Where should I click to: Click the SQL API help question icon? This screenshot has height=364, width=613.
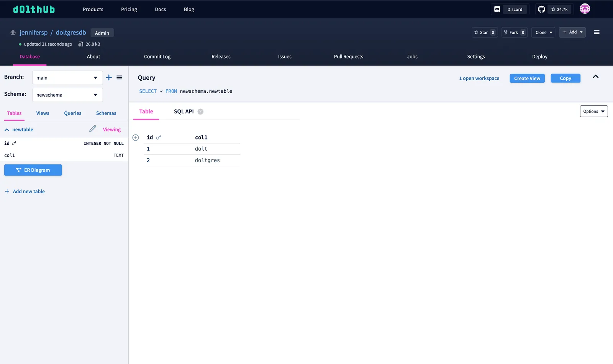pyautogui.click(x=200, y=111)
